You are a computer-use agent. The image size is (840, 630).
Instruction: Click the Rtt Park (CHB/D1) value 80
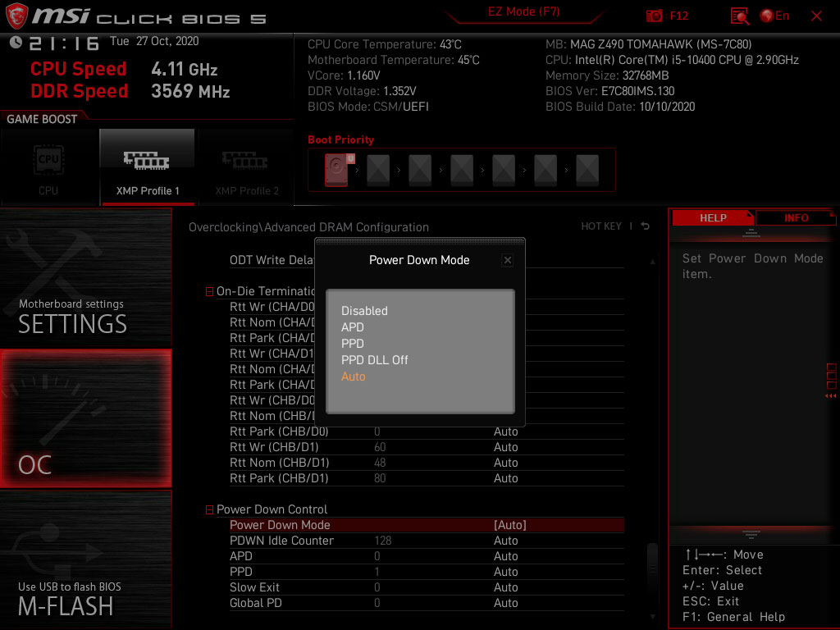point(380,478)
